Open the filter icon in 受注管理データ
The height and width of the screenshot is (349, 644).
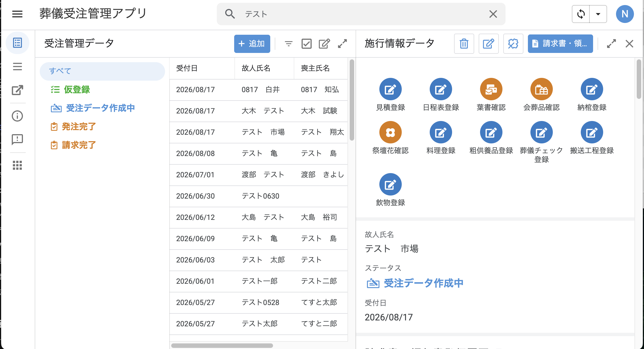point(288,44)
